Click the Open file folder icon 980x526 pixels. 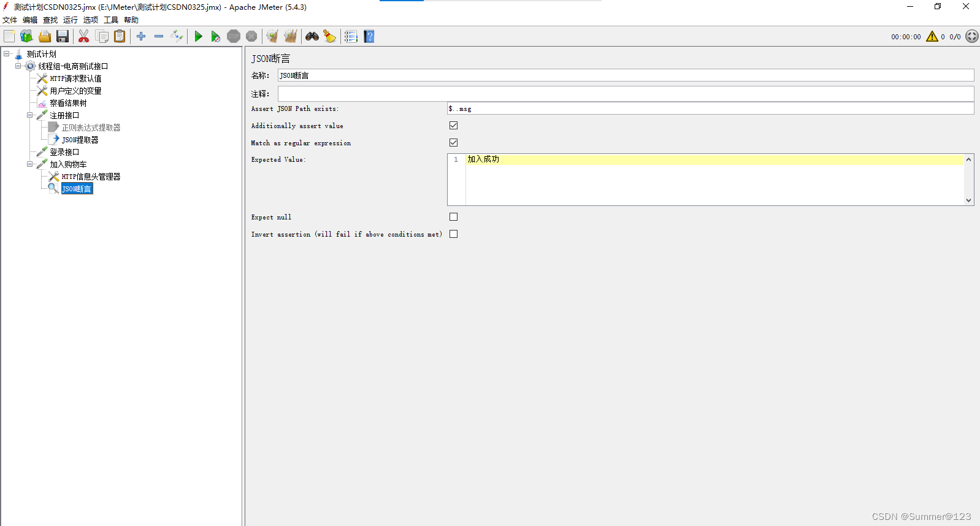tap(45, 37)
